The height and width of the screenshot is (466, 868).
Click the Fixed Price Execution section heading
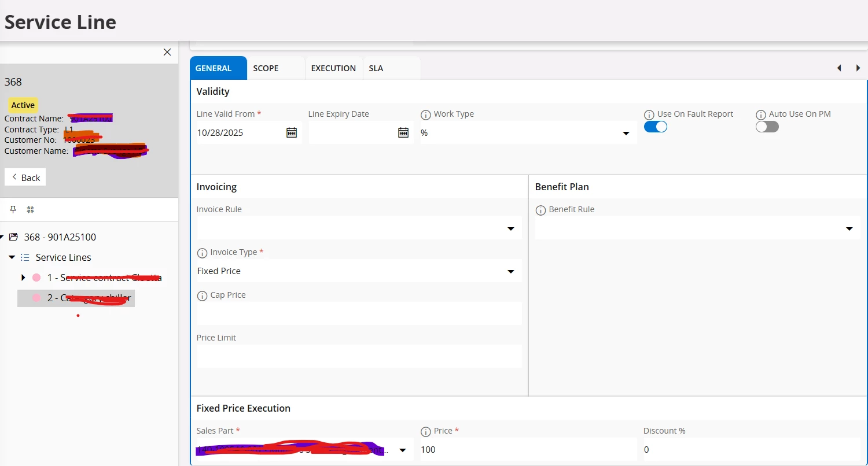[244, 408]
